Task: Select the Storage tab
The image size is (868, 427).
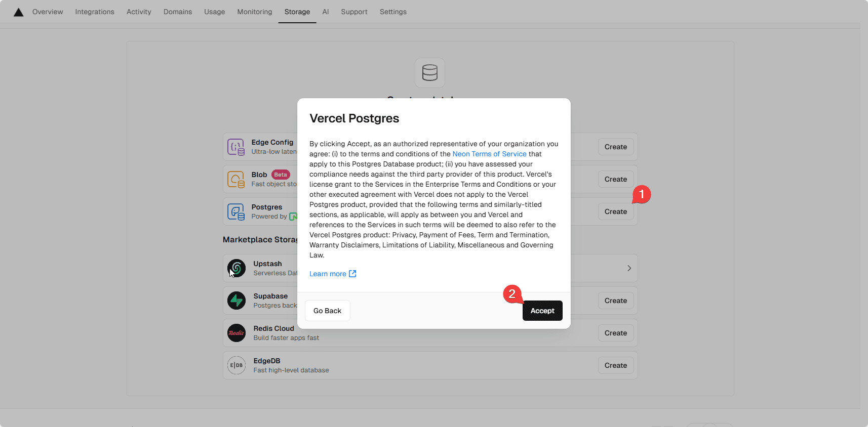Action: tap(297, 12)
